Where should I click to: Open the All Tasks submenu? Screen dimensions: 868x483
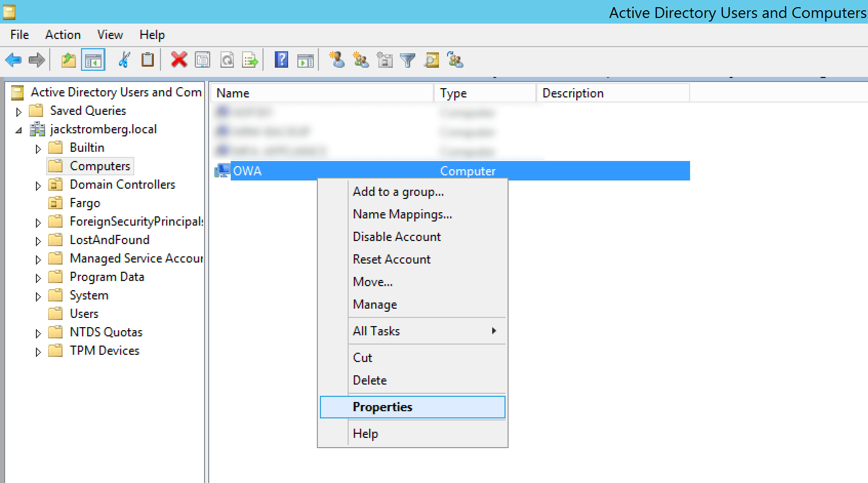click(376, 331)
